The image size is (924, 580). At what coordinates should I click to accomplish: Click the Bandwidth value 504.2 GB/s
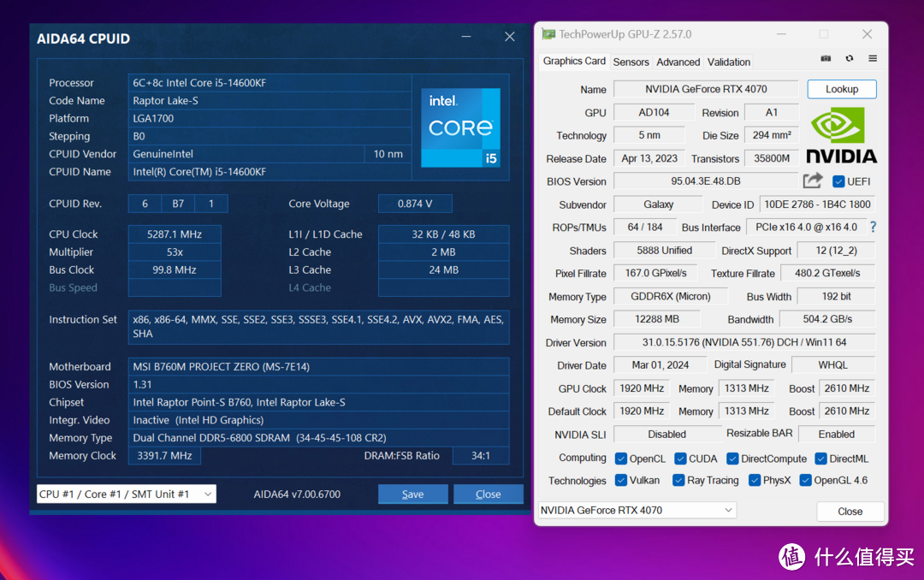click(x=827, y=319)
